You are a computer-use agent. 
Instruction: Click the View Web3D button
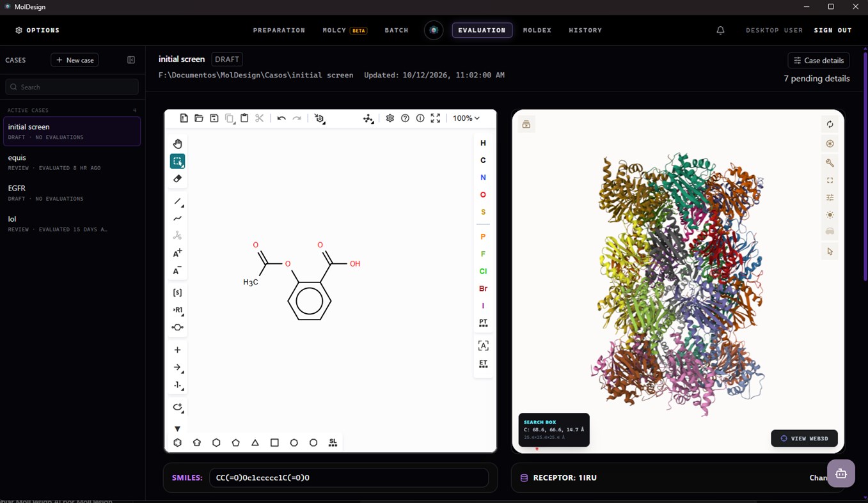coord(804,438)
